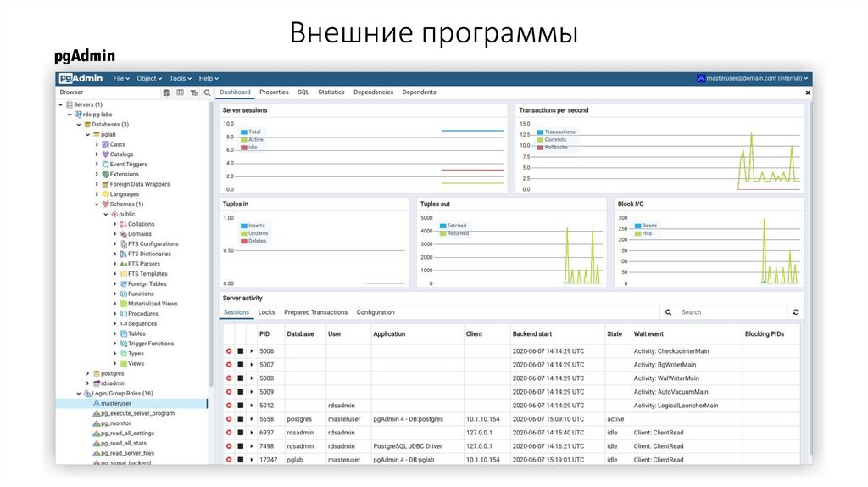This screenshot has width=868, height=487.
Task: Terminate session for PID 17247
Action: [x=229, y=460]
